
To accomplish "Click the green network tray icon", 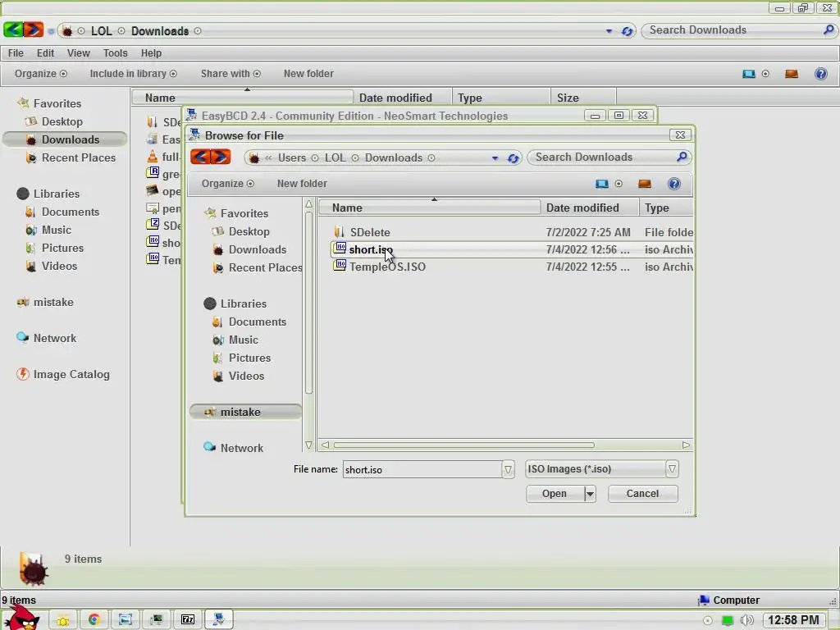I will click(x=727, y=620).
